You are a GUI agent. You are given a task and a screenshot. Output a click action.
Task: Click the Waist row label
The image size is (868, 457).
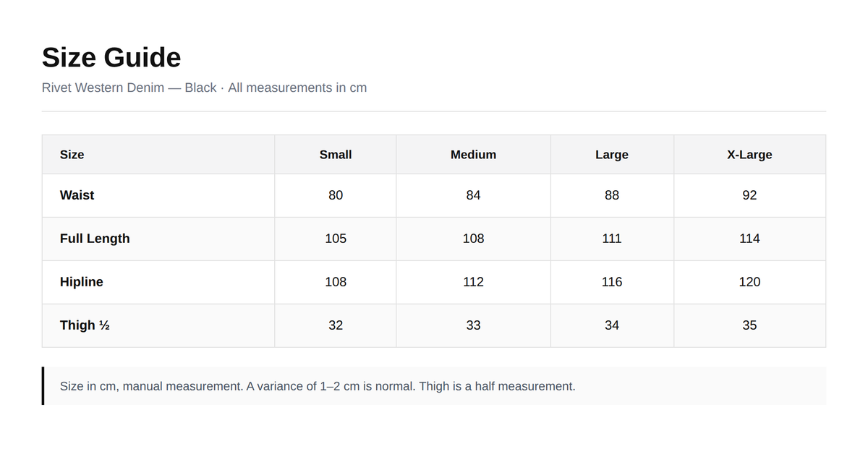[77, 195]
